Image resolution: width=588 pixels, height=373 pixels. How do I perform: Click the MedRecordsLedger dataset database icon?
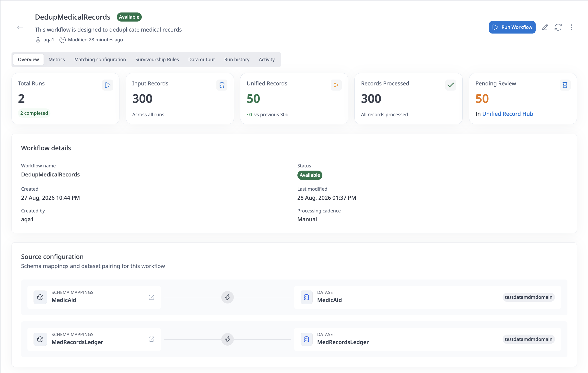[x=306, y=339]
